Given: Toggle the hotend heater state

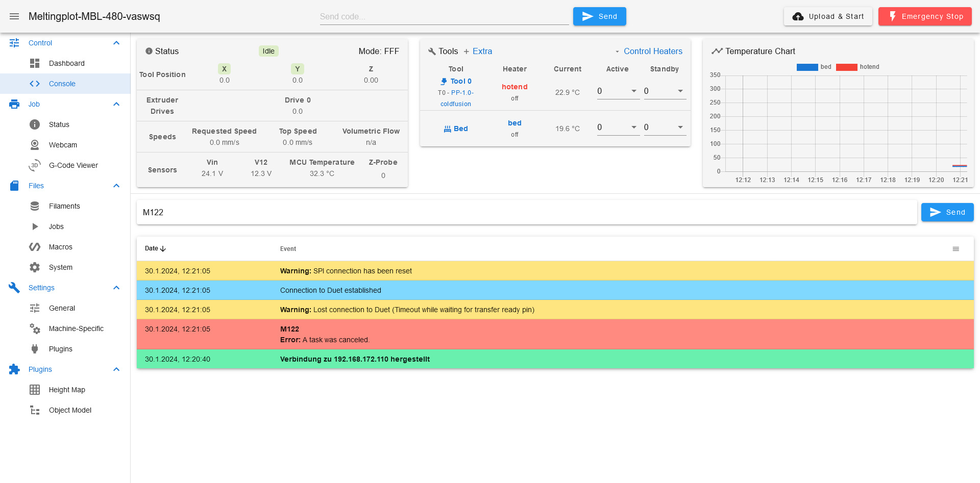Looking at the screenshot, I should tap(514, 87).
